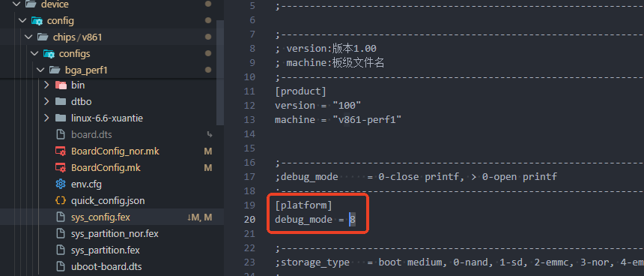Image resolution: width=644 pixels, height=276 pixels.
Task: Click the sys_partition.fex file icon
Action: (61, 250)
